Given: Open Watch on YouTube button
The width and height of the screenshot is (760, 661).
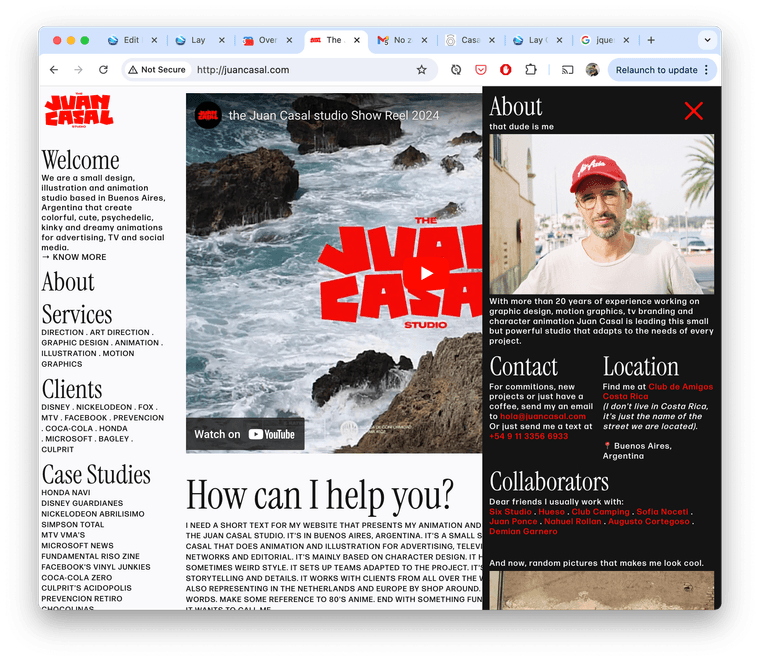Looking at the screenshot, I should (x=245, y=434).
